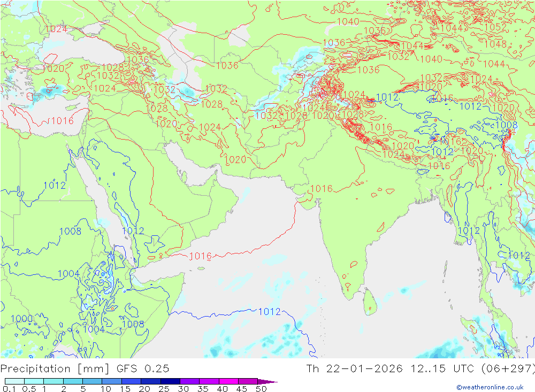Viewport: 535px width, 392px height.
Task: Click the 'GFS 0.25' model label
Action: (143, 368)
